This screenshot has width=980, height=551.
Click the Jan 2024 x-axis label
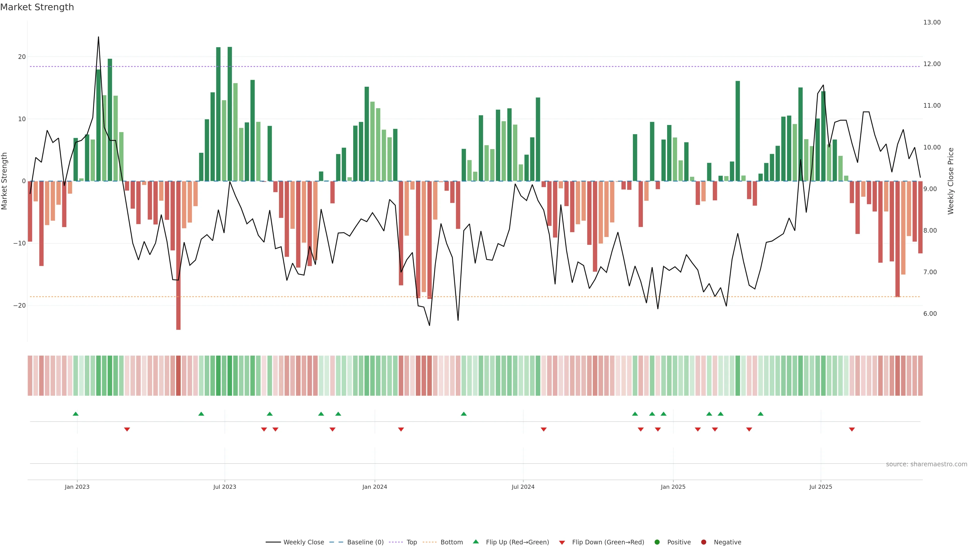[x=374, y=487]
